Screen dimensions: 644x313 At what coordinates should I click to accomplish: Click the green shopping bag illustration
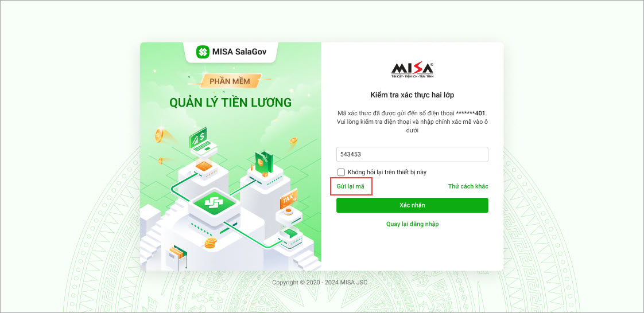pos(264,161)
